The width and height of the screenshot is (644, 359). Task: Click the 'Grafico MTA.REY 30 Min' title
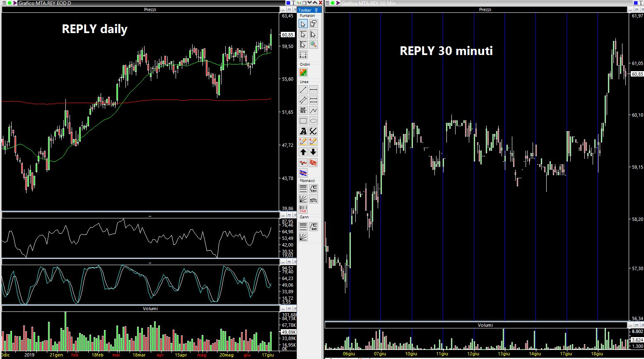[x=368, y=3]
